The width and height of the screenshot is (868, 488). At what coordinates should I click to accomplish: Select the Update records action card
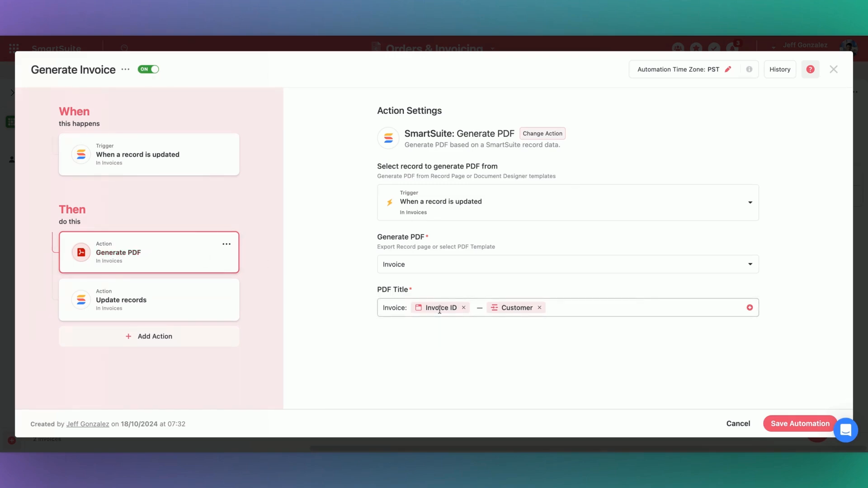(x=149, y=300)
